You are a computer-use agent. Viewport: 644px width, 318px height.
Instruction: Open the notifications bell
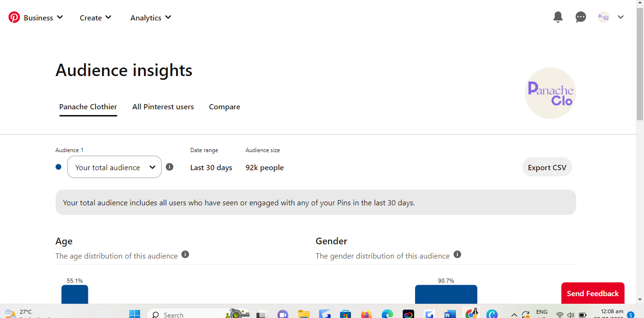[x=558, y=17]
